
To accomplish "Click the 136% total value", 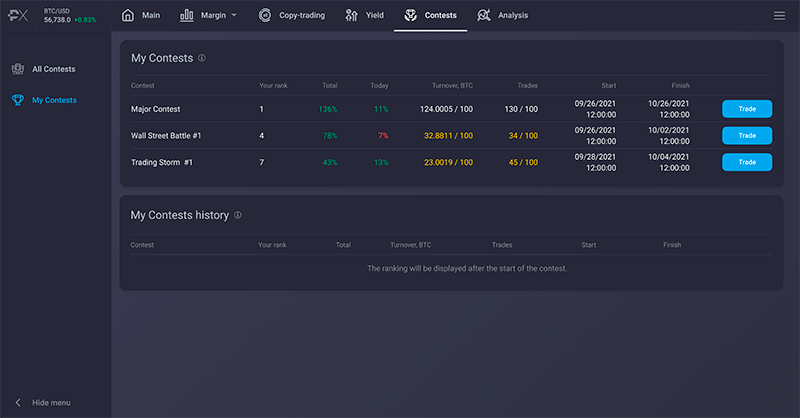I will click(x=328, y=109).
